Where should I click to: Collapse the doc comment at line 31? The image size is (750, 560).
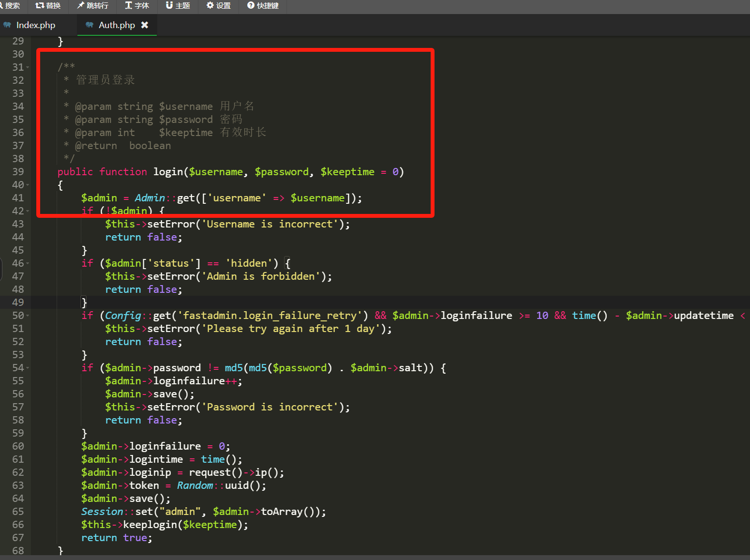tap(28, 67)
